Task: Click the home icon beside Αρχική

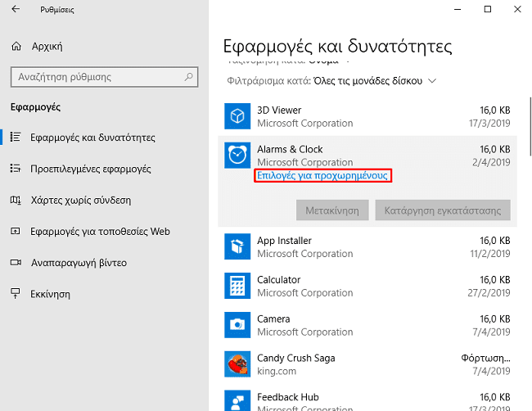Action: (16, 46)
